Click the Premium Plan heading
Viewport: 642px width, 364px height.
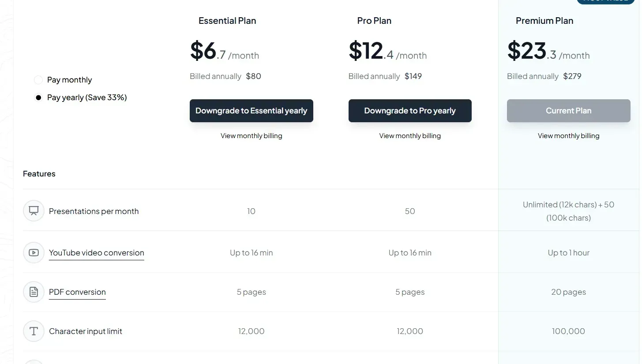(x=544, y=21)
